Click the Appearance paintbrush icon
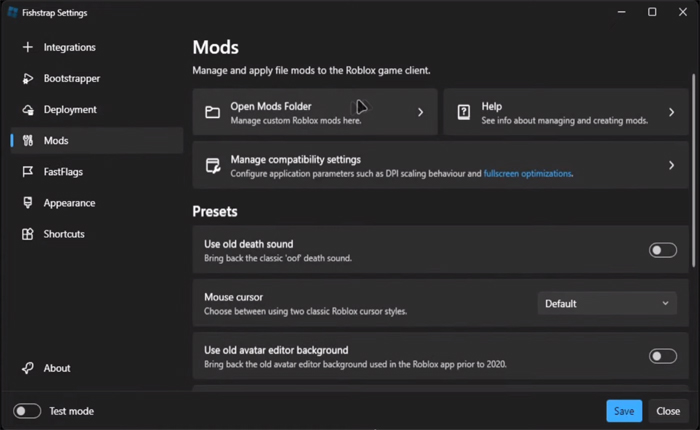700x430 pixels. (27, 203)
